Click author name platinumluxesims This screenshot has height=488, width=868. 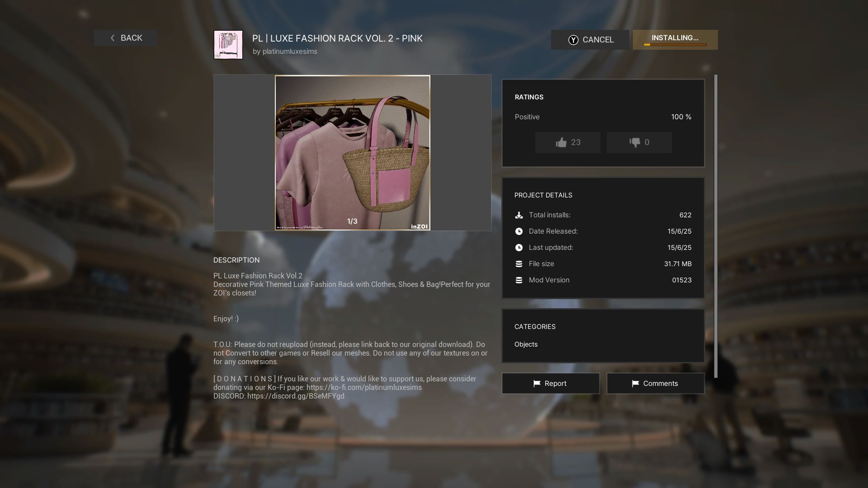tap(290, 52)
